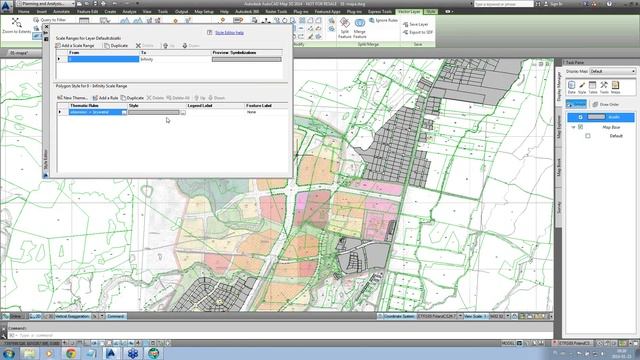The height and width of the screenshot is (360, 640).
Task: Click the Feature Label None cell
Action: [266, 112]
